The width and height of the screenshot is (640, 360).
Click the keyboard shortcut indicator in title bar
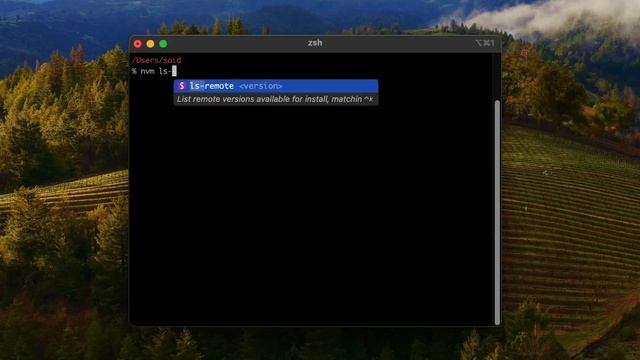pos(485,43)
